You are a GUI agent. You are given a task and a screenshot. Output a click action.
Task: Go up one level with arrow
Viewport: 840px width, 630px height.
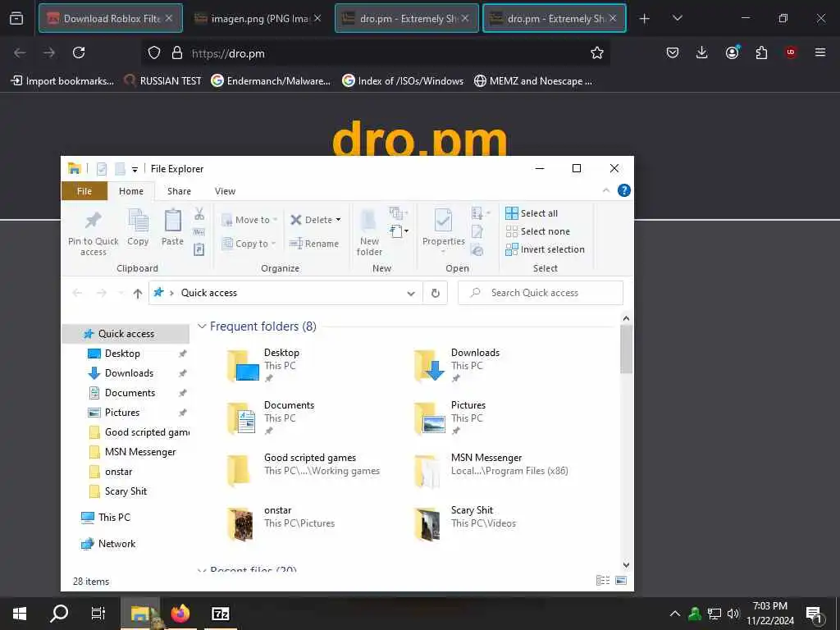coord(138,293)
